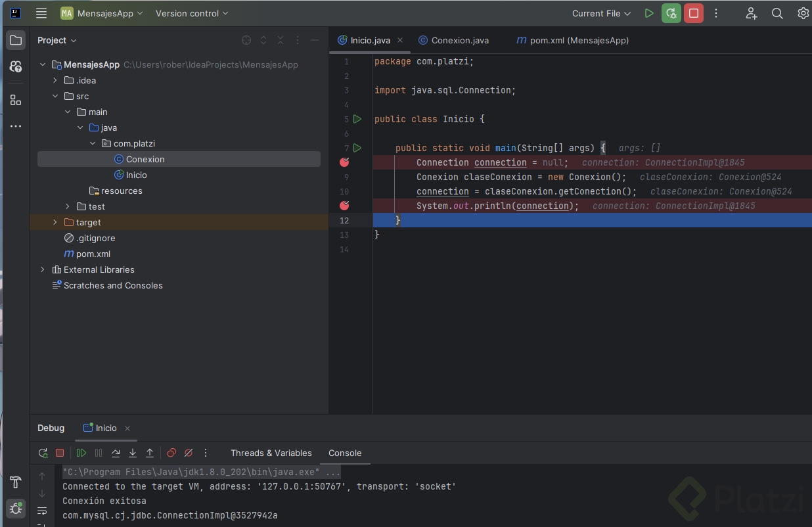Viewport: 812px width, 527px height.
Task: Toggle the breakpoint on the println line
Action: pyautogui.click(x=344, y=206)
